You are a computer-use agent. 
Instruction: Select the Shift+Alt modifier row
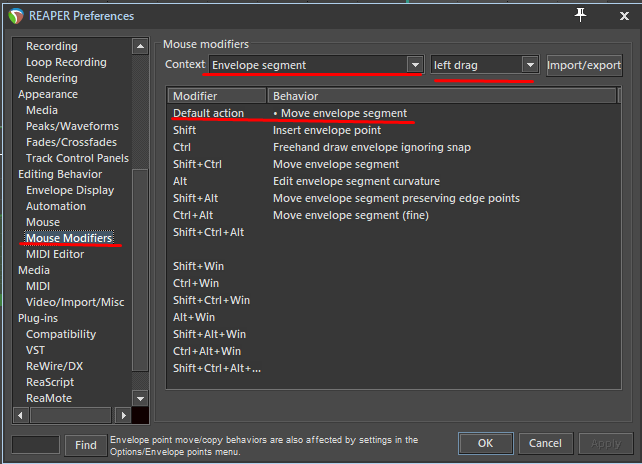click(x=393, y=198)
